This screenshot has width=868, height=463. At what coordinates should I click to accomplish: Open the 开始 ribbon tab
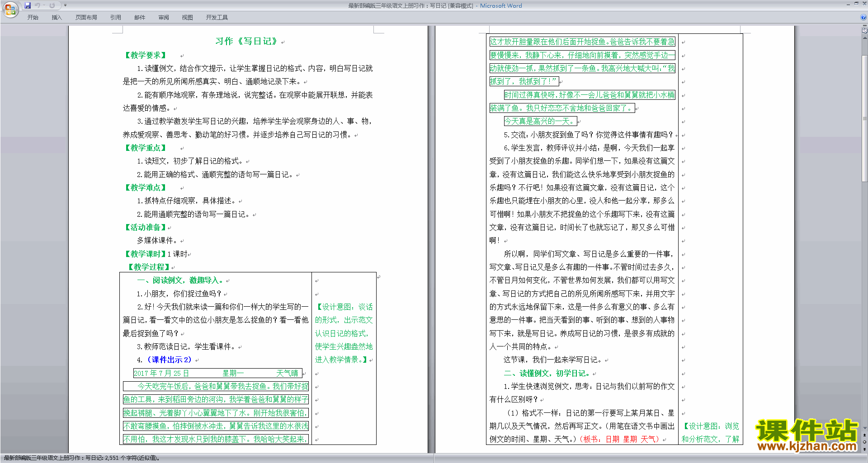pos(33,18)
